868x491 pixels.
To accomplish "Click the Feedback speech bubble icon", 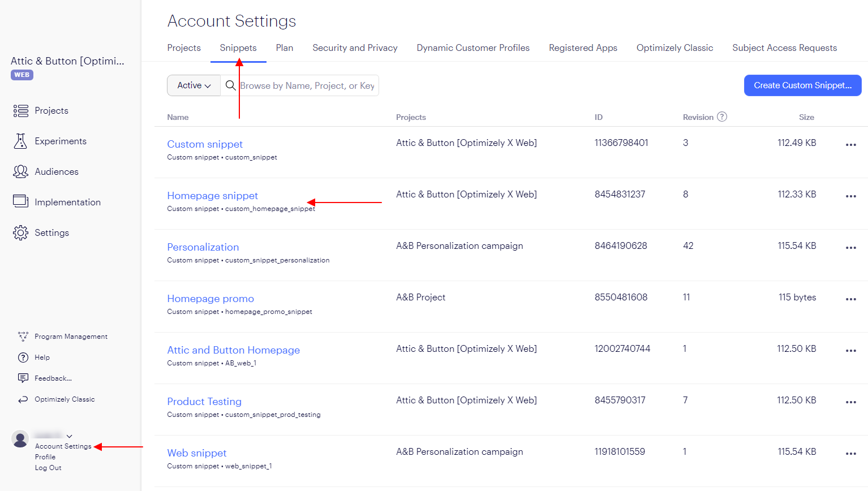I will pos(23,378).
